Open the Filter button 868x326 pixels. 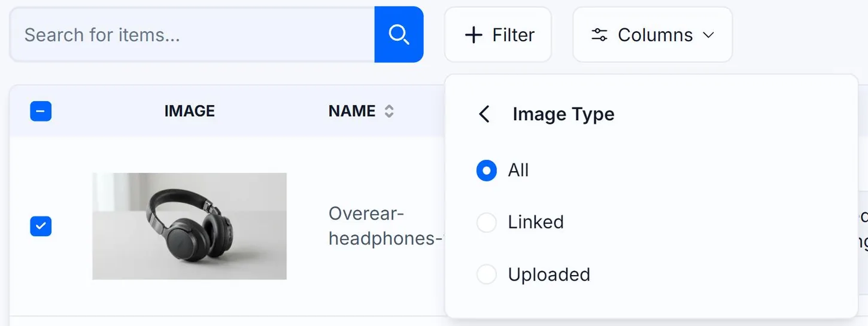pyautogui.click(x=497, y=35)
